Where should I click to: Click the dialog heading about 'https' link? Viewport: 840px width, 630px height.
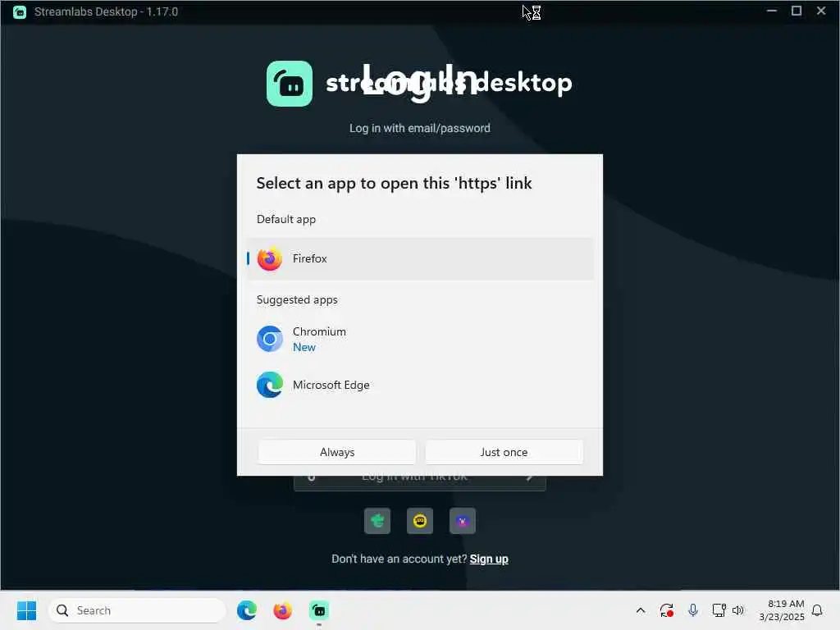tap(394, 183)
